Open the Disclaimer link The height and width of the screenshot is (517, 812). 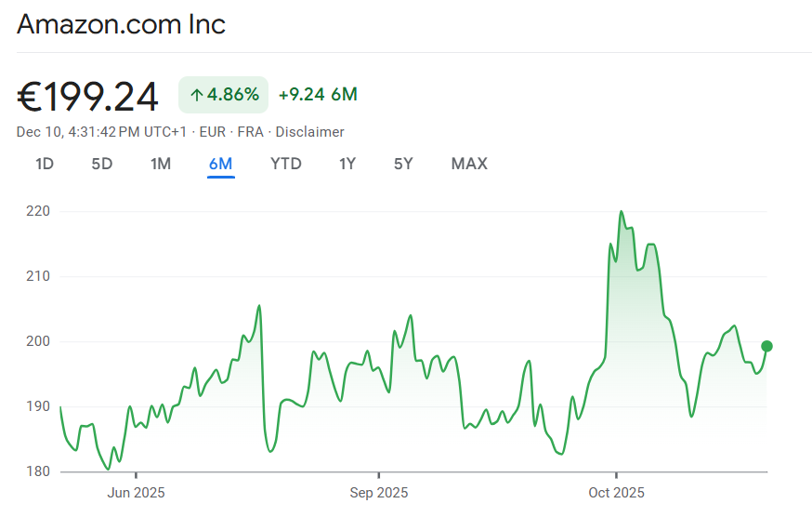pos(309,132)
